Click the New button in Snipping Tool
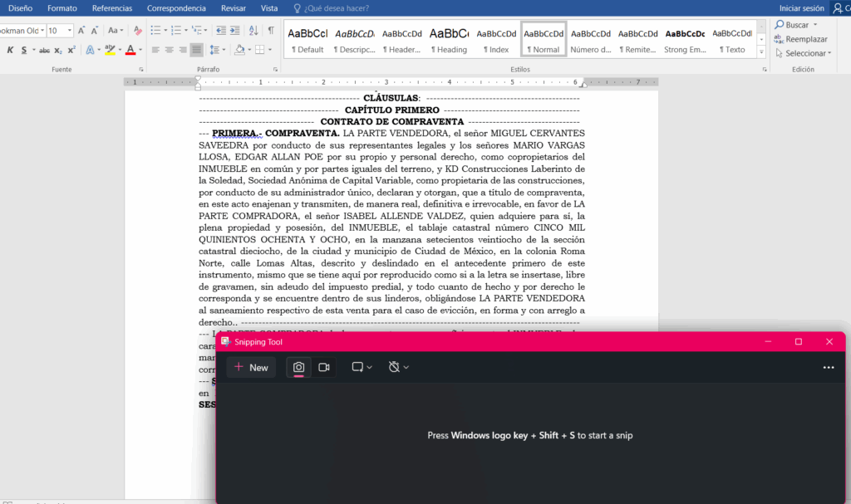 tap(251, 367)
